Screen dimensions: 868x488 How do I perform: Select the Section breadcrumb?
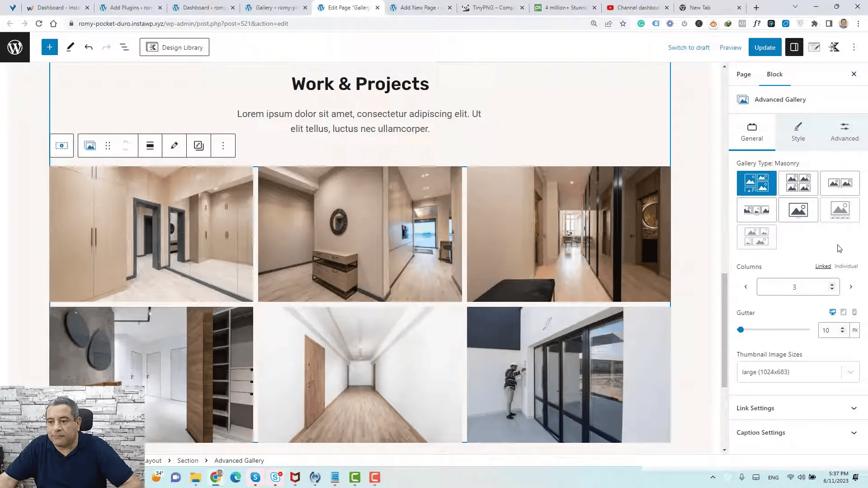[x=188, y=460]
